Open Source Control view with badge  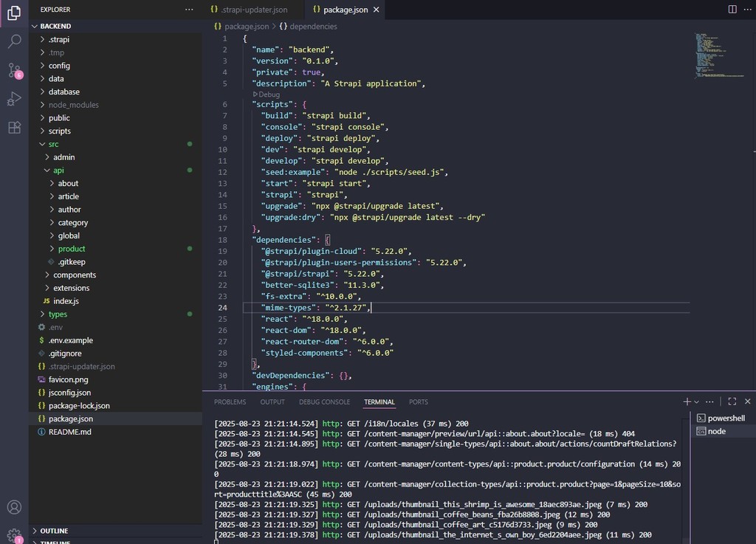coord(14,70)
